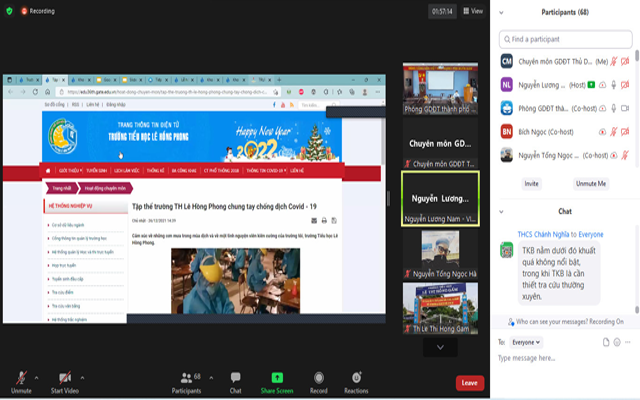Open chat more options ellipsis
This screenshot has width=640, height=400.
tap(628, 342)
